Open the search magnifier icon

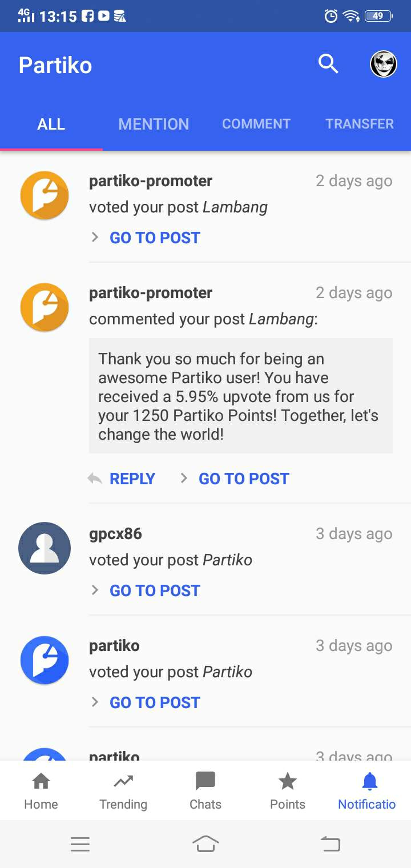(x=328, y=64)
